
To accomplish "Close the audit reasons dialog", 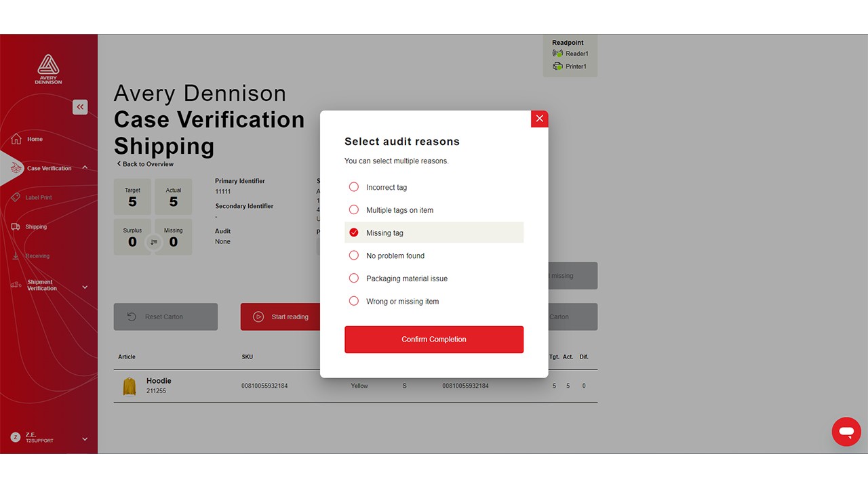I will tap(540, 119).
